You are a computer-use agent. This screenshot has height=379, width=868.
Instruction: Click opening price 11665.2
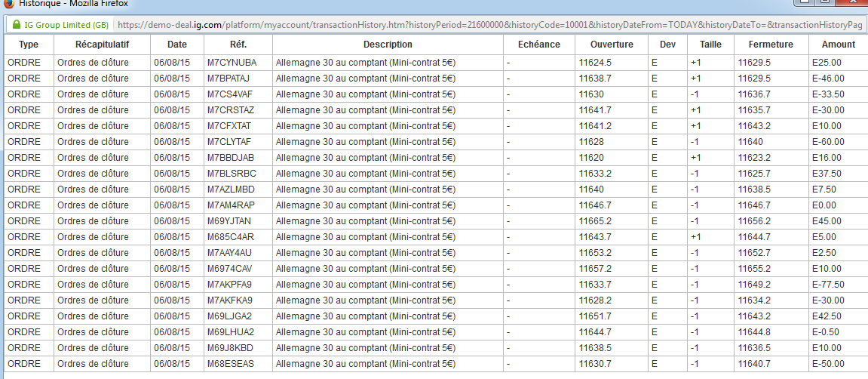pos(595,221)
